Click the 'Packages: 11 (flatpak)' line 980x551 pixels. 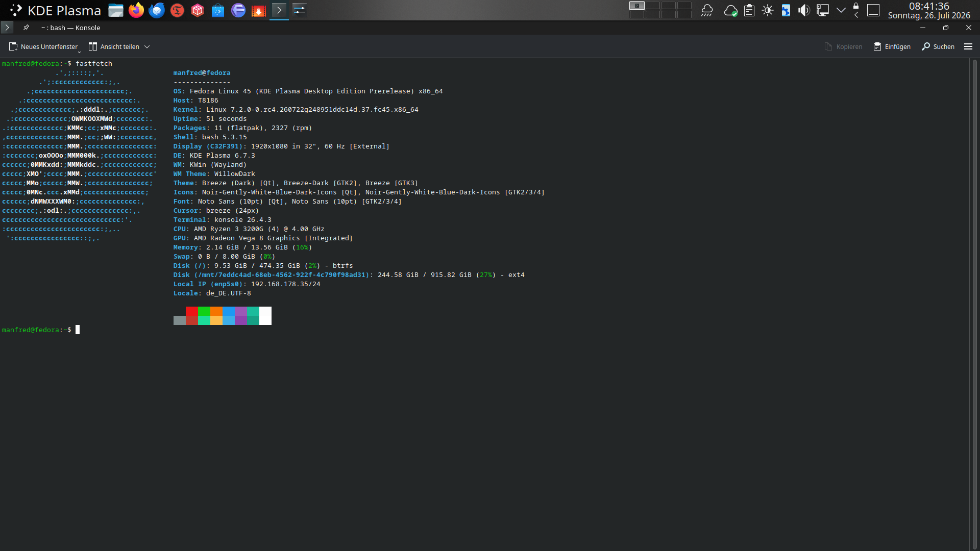pos(242,128)
